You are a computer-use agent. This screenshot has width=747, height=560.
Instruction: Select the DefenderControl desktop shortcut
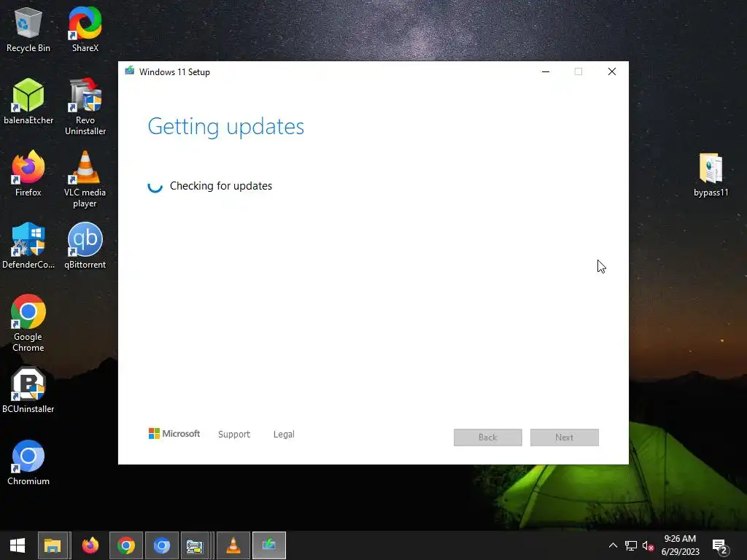(x=28, y=246)
